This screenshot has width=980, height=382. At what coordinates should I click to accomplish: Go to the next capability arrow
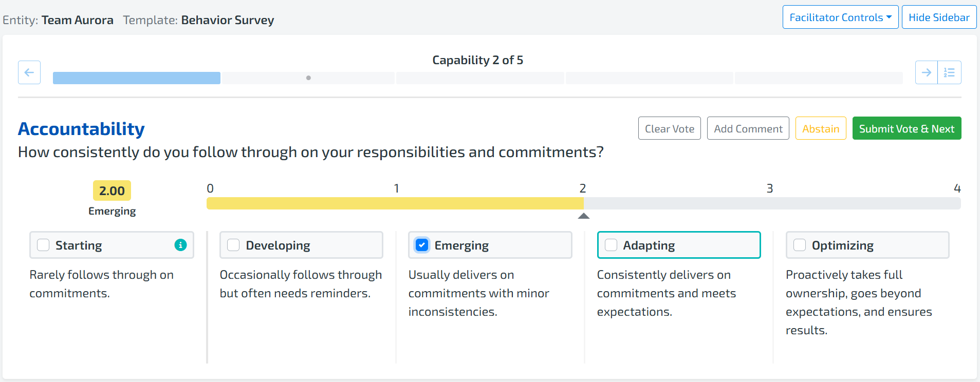[926, 72]
